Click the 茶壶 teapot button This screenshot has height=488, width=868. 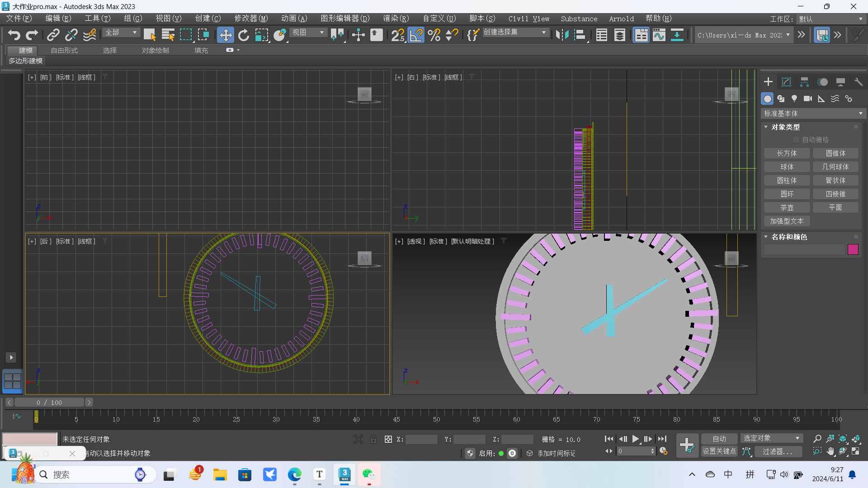click(787, 207)
